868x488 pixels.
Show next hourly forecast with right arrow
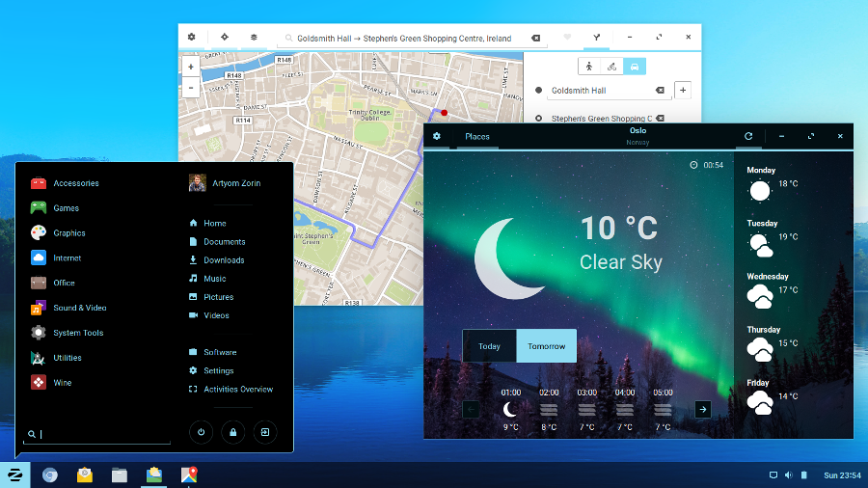pos(703,409)
